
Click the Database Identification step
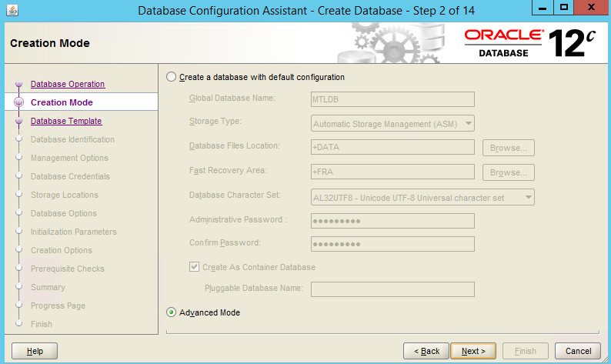[x=72, y=139]
